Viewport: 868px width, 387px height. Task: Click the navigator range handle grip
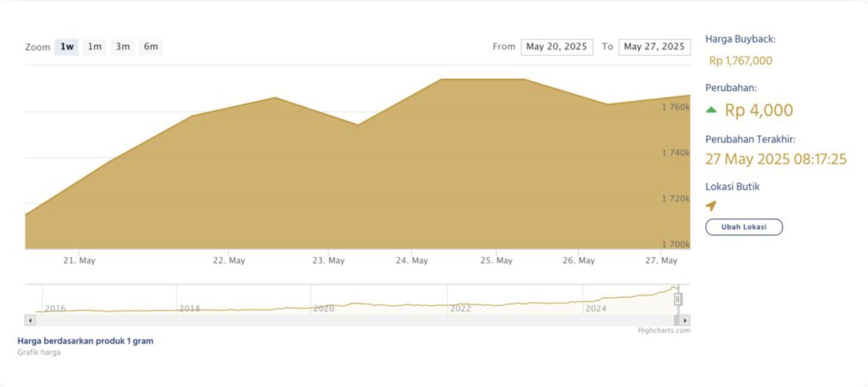coord(678,299)
